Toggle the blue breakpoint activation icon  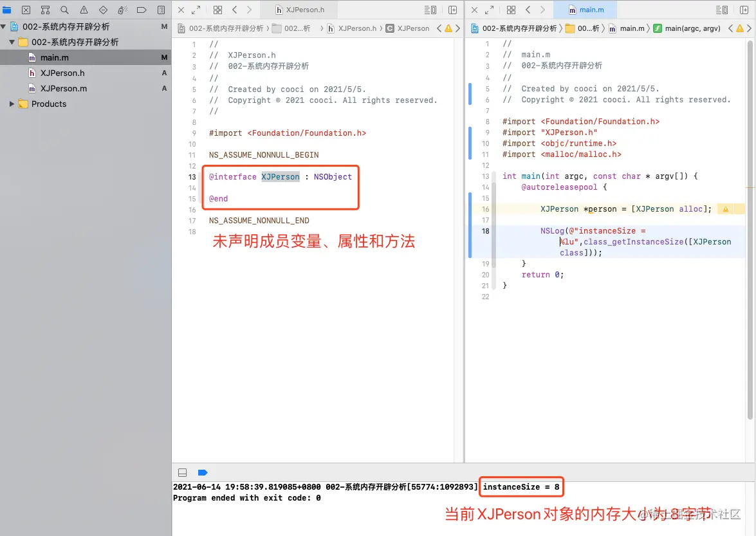203,472
